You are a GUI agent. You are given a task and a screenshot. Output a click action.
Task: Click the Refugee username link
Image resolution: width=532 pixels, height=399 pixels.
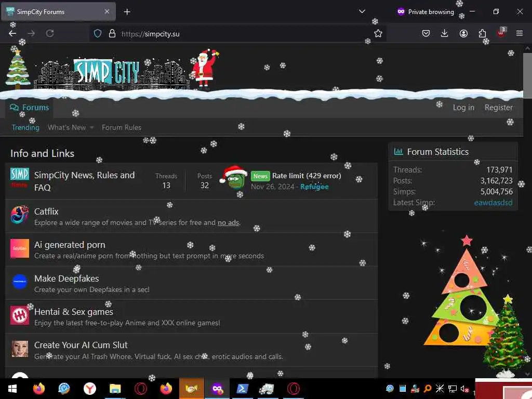point(314,187)
